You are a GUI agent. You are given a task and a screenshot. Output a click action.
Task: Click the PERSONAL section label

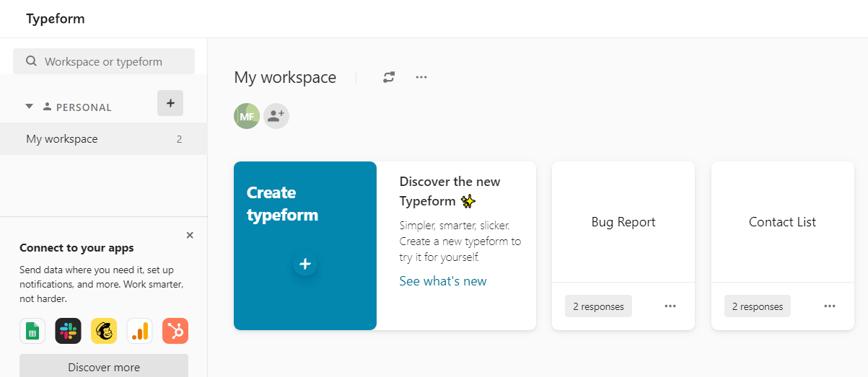(x=84, y=107)
